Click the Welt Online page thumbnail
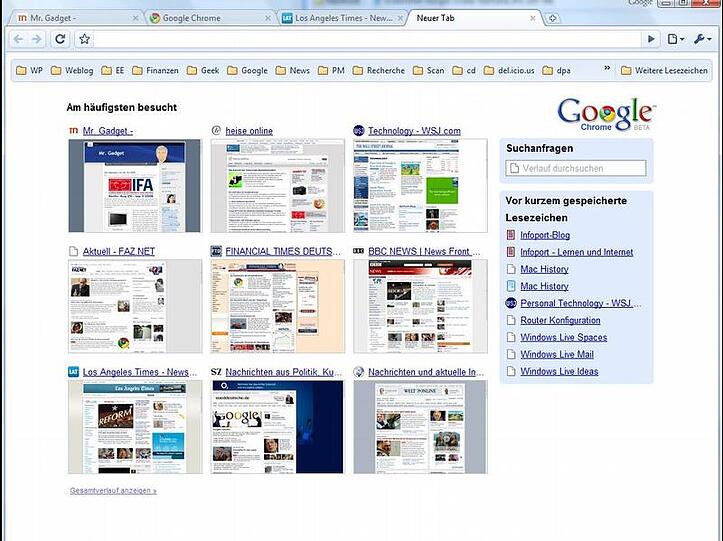The image size is (723, 541). coord(420,427)
